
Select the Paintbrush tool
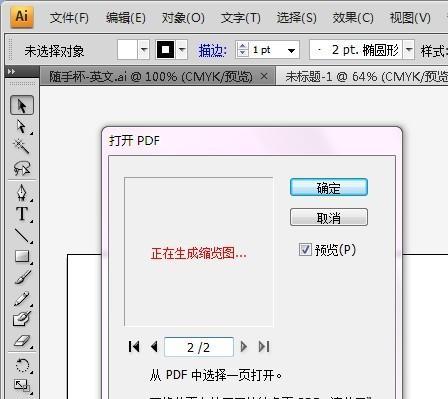22,277
